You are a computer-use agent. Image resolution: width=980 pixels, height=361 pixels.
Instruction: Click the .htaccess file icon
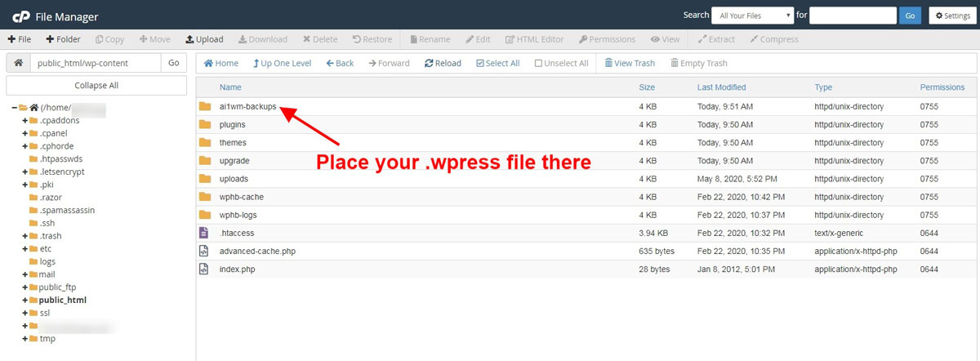[x=205, y=233]
